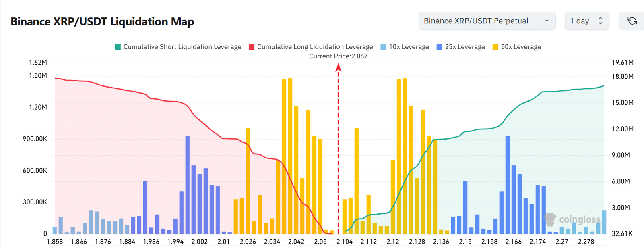The height and width of the screenshot is (246, 644).
Task: Click the refresh icon button
Action: click(632, 21)
